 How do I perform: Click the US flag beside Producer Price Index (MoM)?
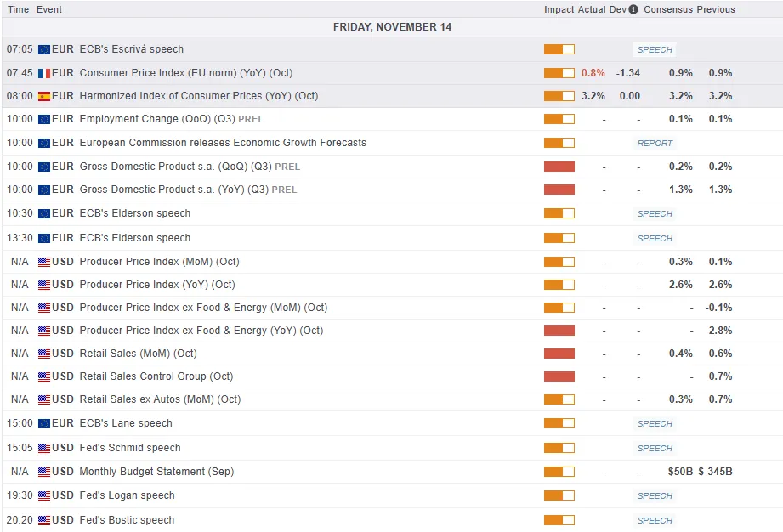[x=44, y=262]
